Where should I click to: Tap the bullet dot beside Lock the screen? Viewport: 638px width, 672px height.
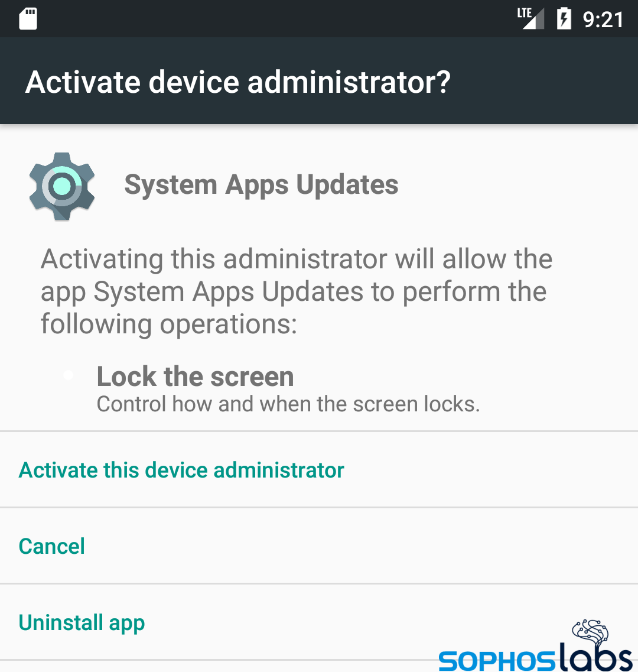click(x=68, y=375)
